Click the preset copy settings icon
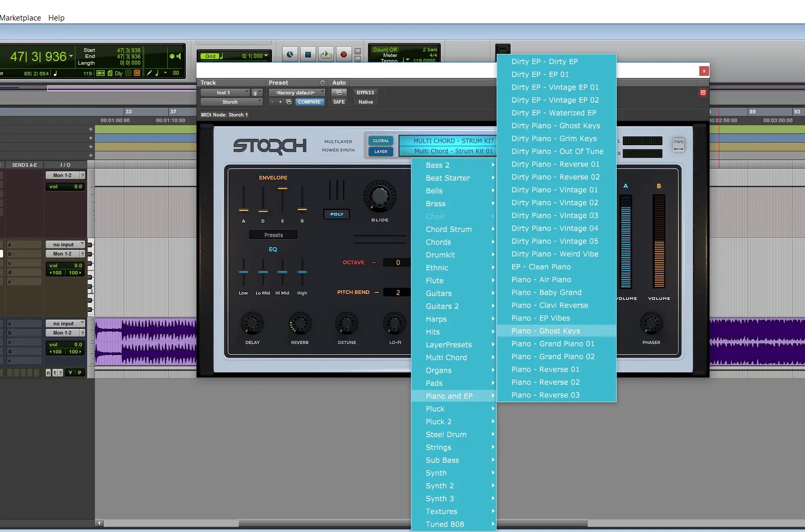Image resolution: width=805 pixels, height=532 pixels. tap(289, 102)
